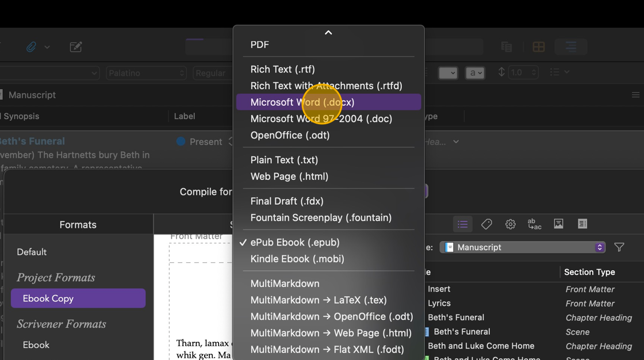The image size is (644, 360).
Task: Select Beth and Luke Come Home chapter row
Action: click(x=481, y=346)
